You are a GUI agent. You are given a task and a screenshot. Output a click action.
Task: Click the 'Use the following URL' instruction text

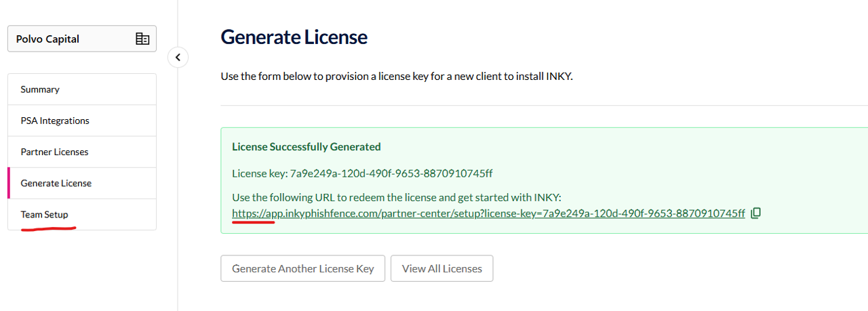point(397,197)
